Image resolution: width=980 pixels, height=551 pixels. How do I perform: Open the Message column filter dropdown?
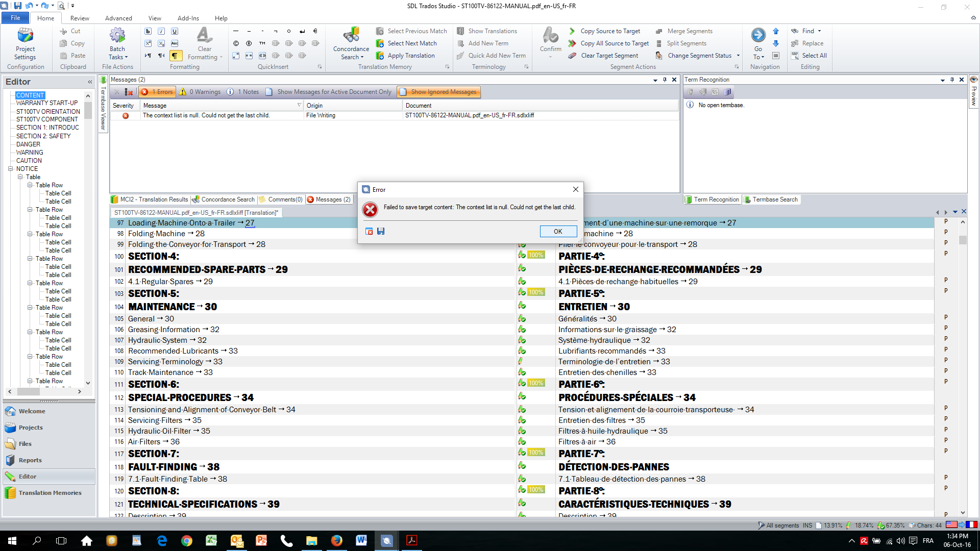coord(299,105)
